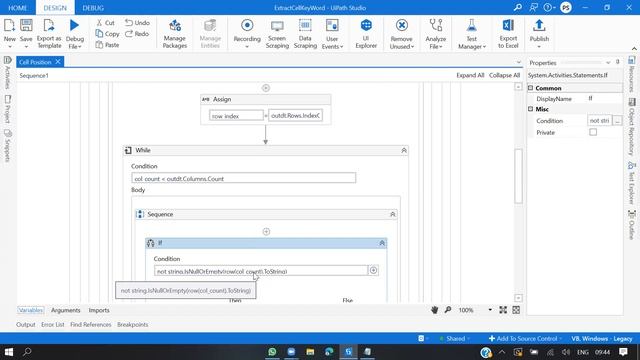This screenshot has height=360, width=640.
Task: Switch to the HOME tab
Action: 18,8
